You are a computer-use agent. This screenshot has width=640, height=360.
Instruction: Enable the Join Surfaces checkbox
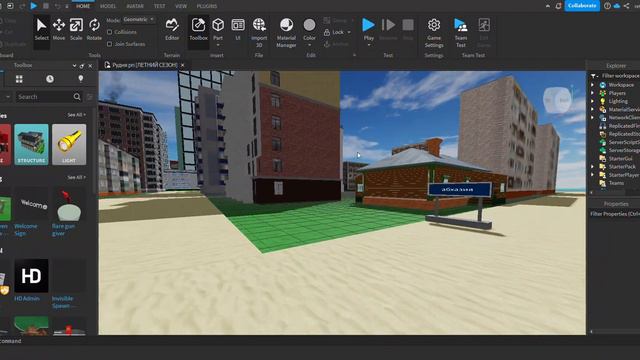click(109, 44)
